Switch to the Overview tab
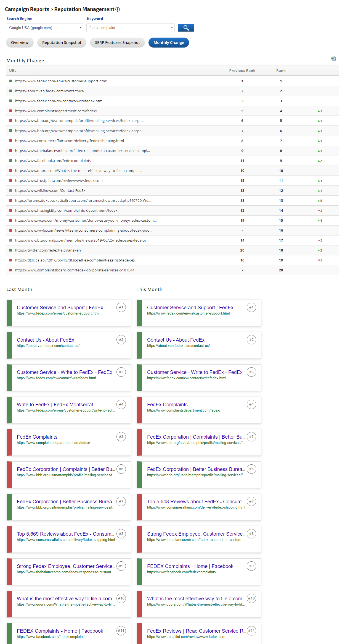The height and width of the screenshot is (644, 345). point(20,43)
